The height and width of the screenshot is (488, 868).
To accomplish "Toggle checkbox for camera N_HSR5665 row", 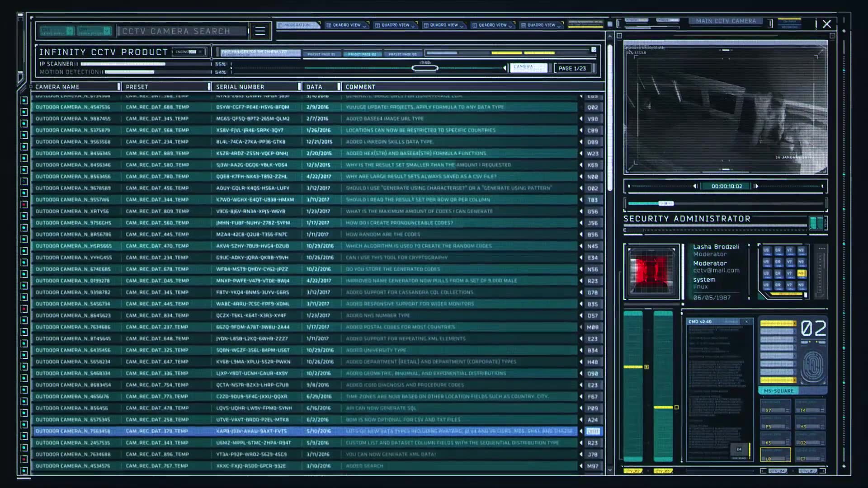I will (x=24, y=251).
